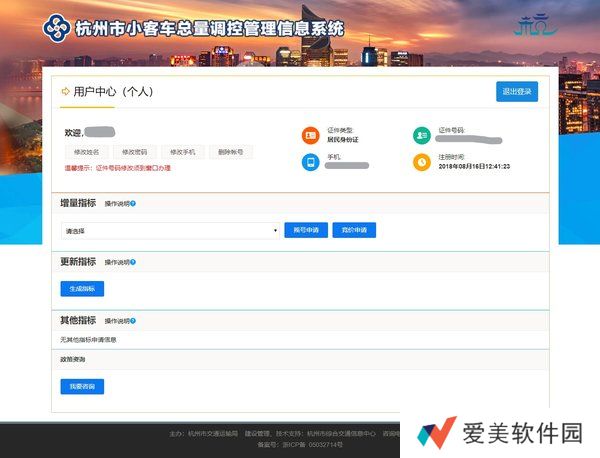Screen dimensions: 600x458
Task: Click the site title 杭州市小客车总量调控管理信息系统
Action: (210, 29)
